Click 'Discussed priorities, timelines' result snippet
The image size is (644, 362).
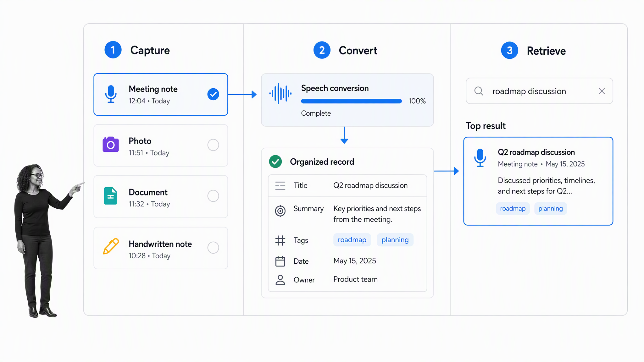coord(547,181)
